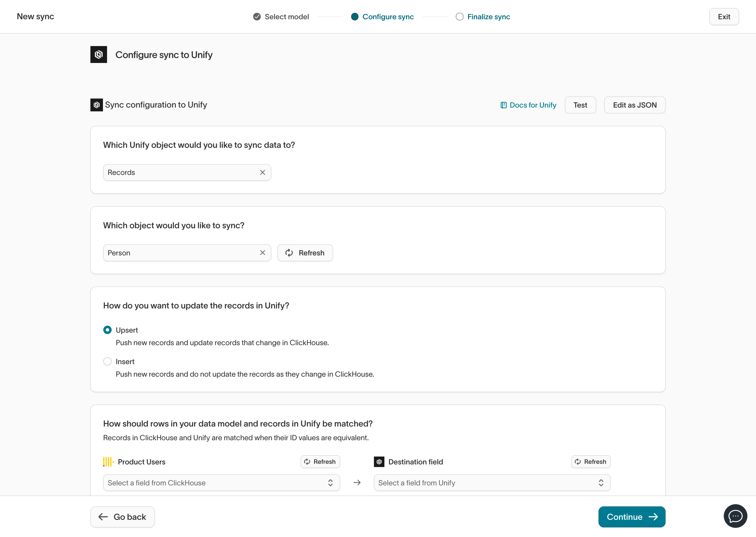The image size is (756, 537).
Task: Click the completed Select model step checkmark
Action: (x=257, y=17)
